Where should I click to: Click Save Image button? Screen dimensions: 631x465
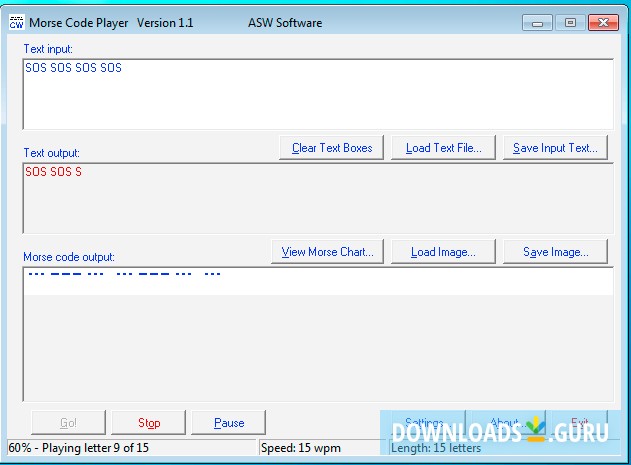tap(555, 252)
